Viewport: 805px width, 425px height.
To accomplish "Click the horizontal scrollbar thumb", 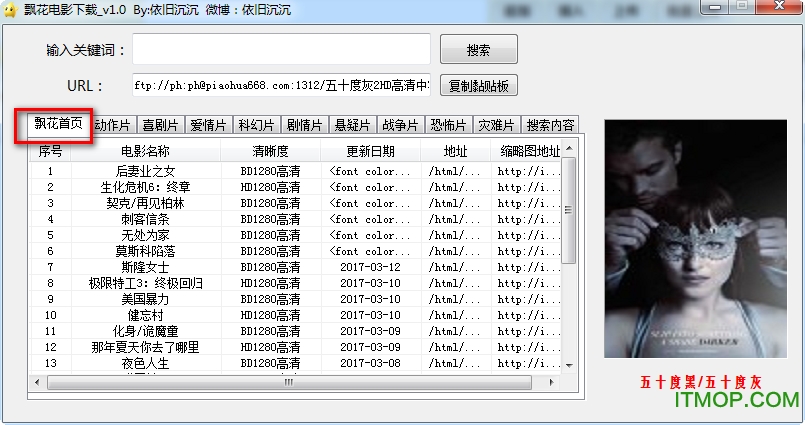I will [289, 382].
